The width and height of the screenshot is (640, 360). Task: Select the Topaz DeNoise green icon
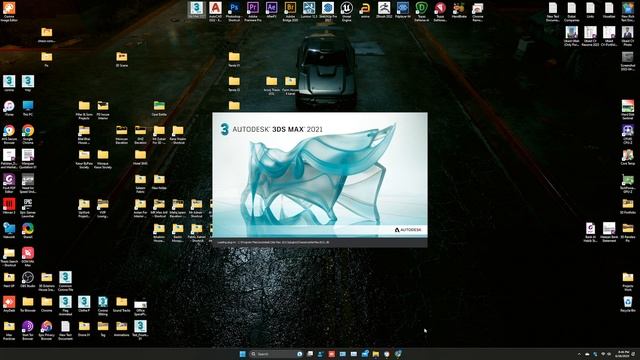click(x=422, y=11)
